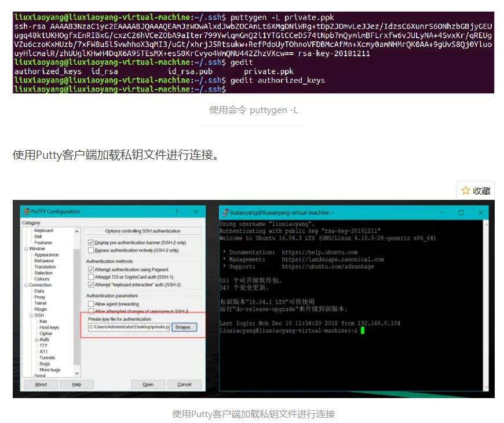Click 'private.ppk' in the file listing
The width and height of the screenshot is (504, 423).
click(x=269, y=71)
